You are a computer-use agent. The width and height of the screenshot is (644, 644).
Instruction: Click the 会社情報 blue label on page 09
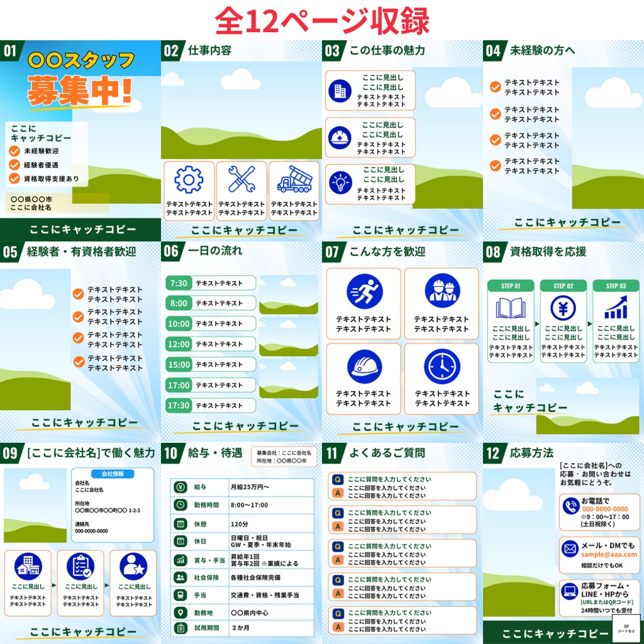click(x=113, y=474)
